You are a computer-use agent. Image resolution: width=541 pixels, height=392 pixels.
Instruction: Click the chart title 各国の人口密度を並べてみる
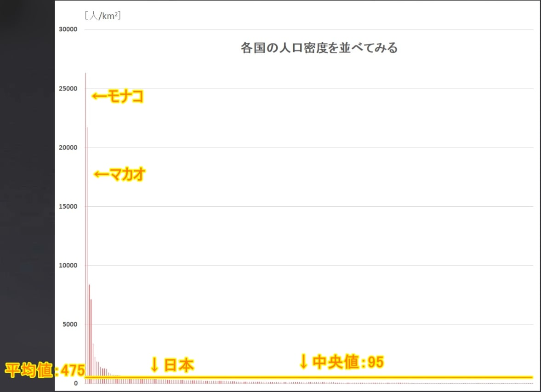[319, 48]
